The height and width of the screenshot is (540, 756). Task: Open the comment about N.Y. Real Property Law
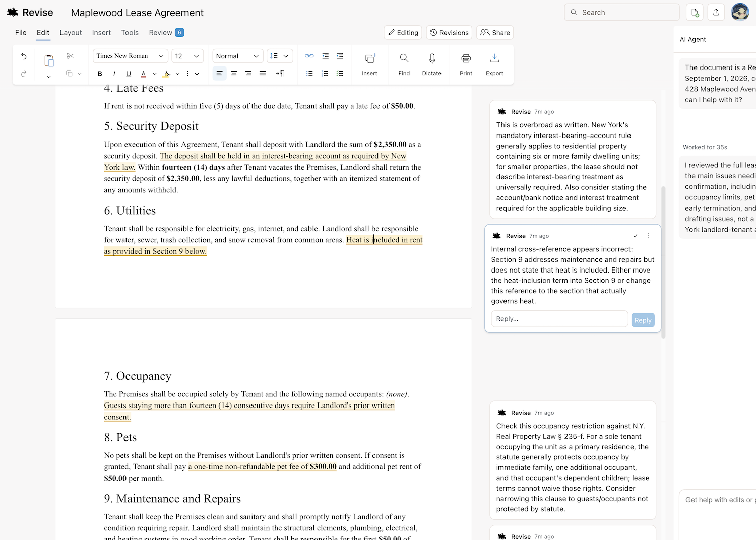tap(573, 460)
